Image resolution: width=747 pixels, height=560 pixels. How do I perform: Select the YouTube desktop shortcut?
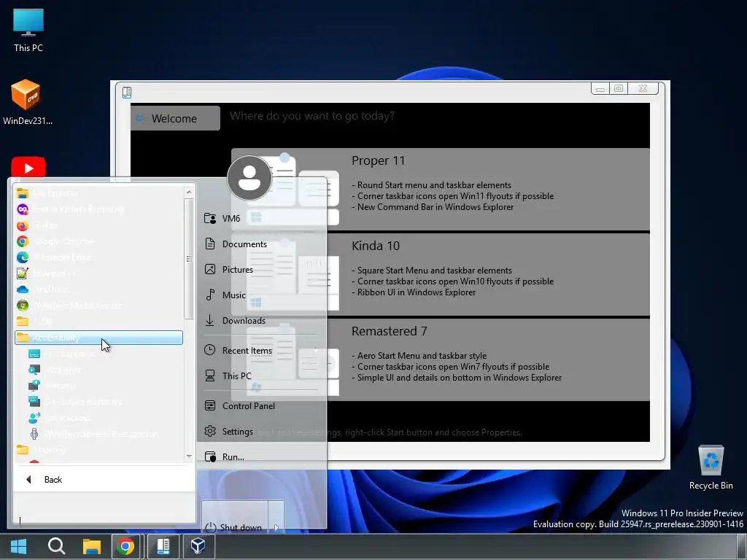click(x=28, y=168)
